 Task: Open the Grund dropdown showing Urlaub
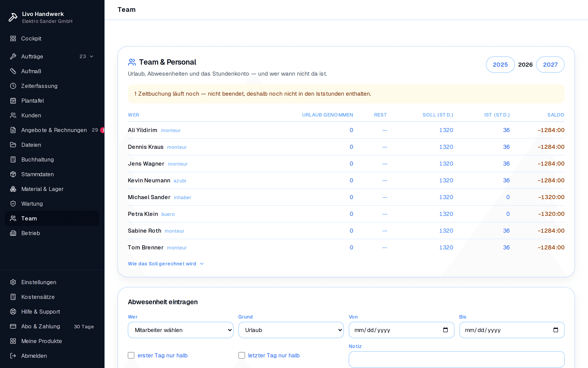pyautogui.click(x=291, y=330)
